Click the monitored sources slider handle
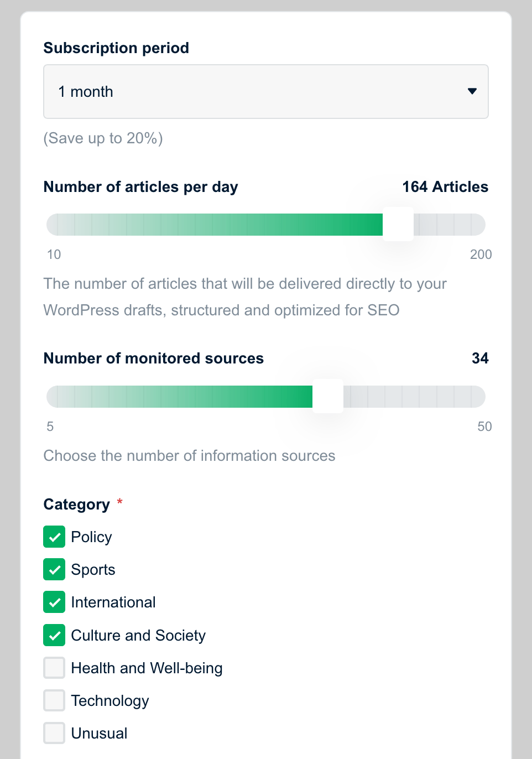 click(x=328, y=397)
